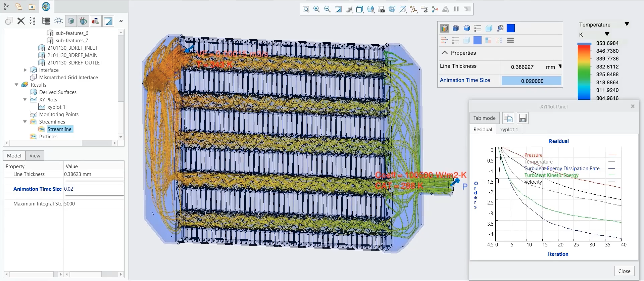
Task: Click the Animation Time Size input field
Action: 531,81
